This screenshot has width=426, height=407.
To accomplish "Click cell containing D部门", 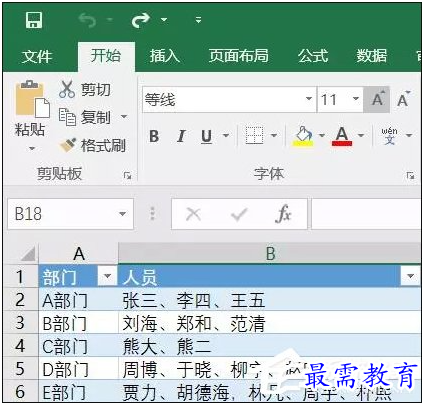I will 78,368.
